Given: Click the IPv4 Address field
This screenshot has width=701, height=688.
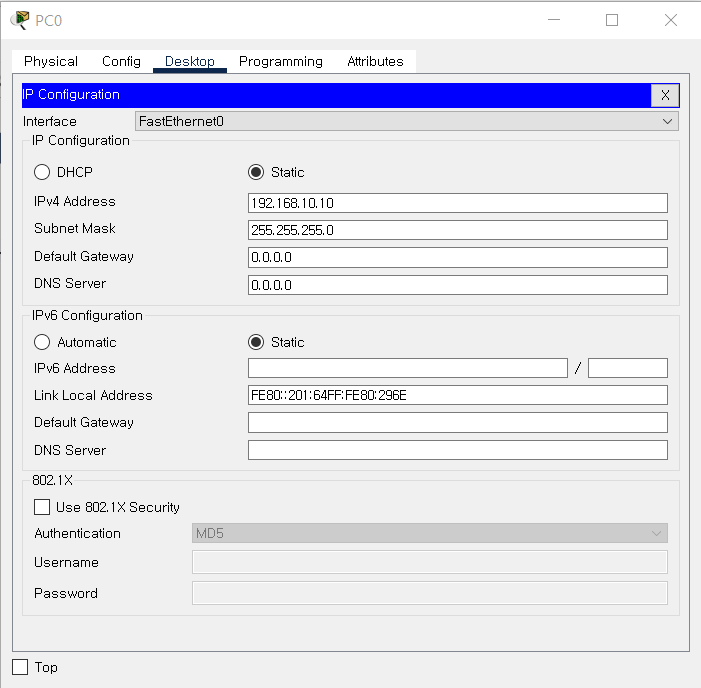Looking at the screenshot, I should pyautogui.click(x=458, y=203).
